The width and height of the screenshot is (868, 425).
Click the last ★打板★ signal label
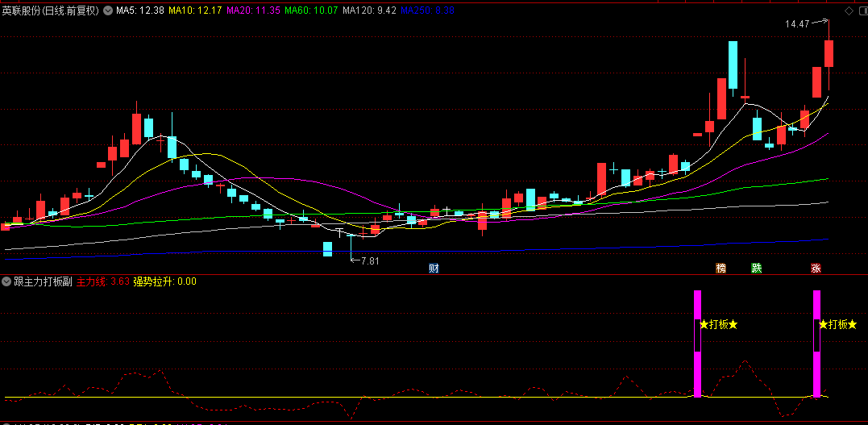(x=838, y=325)
